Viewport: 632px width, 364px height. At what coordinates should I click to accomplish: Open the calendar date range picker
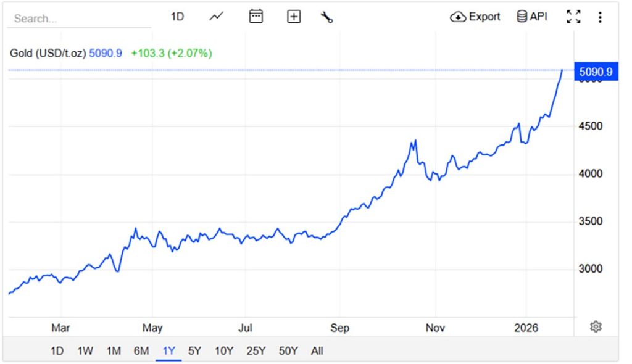255,17
